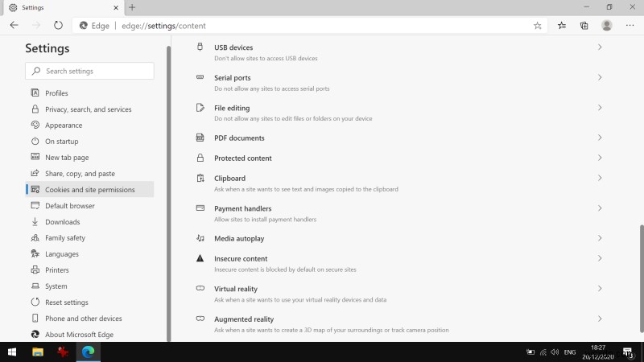The image size is (644, 362).
Task: Open Reset settings section
Action: point(89,302)
